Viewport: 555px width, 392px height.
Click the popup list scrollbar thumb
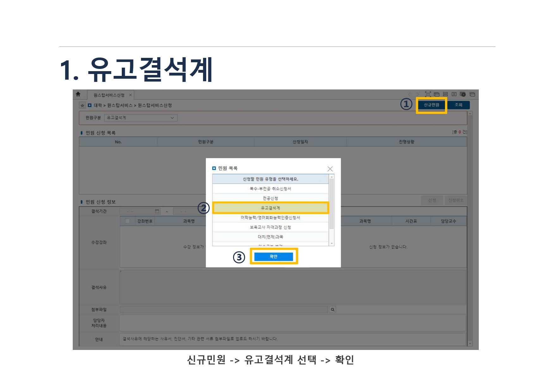[x=332, y=204]
